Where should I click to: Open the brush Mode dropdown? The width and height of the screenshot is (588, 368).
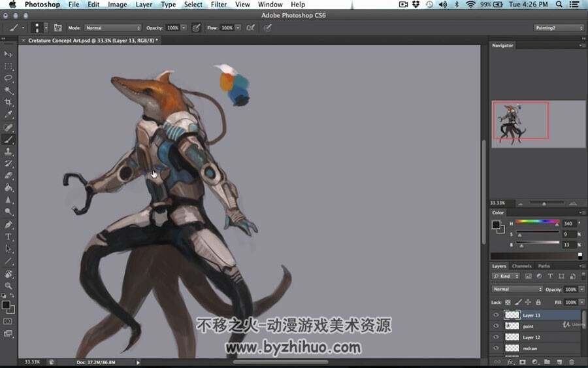(x=113, y=27)
